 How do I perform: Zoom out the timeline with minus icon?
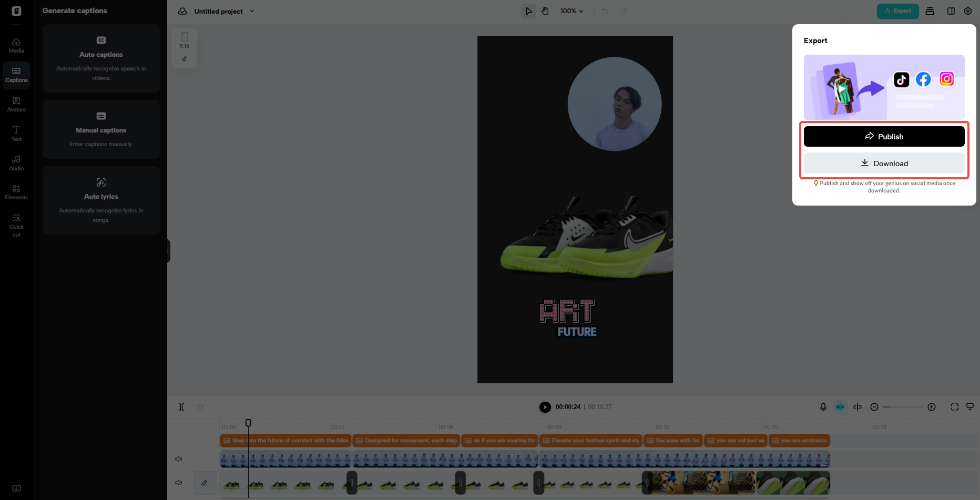click(874, 407)
